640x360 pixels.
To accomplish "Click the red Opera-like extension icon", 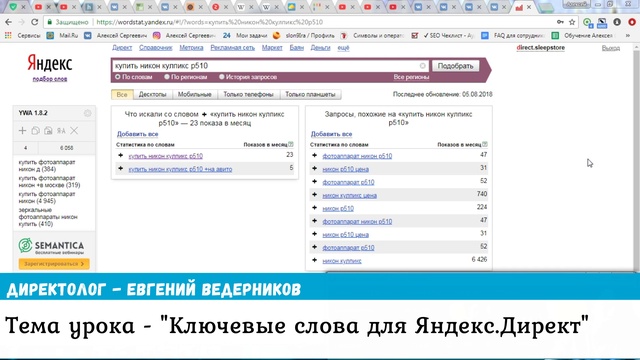I will [632, 22].
